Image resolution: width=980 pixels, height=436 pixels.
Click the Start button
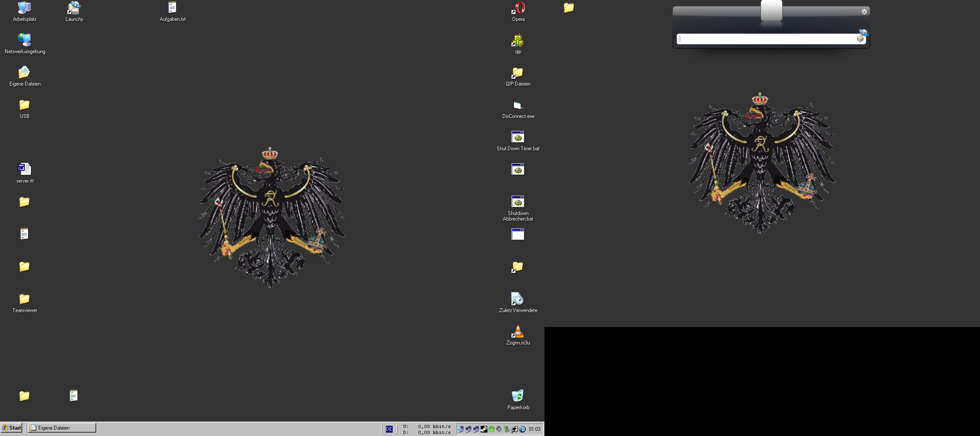pyautogui.click(x=12, y=428)
